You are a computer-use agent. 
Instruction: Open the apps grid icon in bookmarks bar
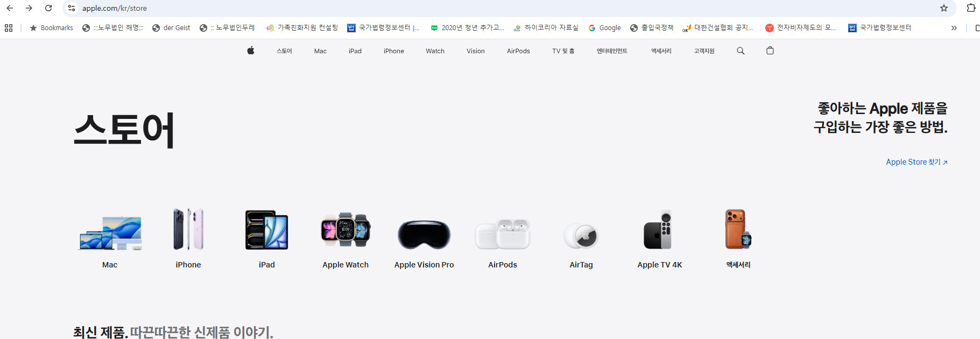(9, 28)
